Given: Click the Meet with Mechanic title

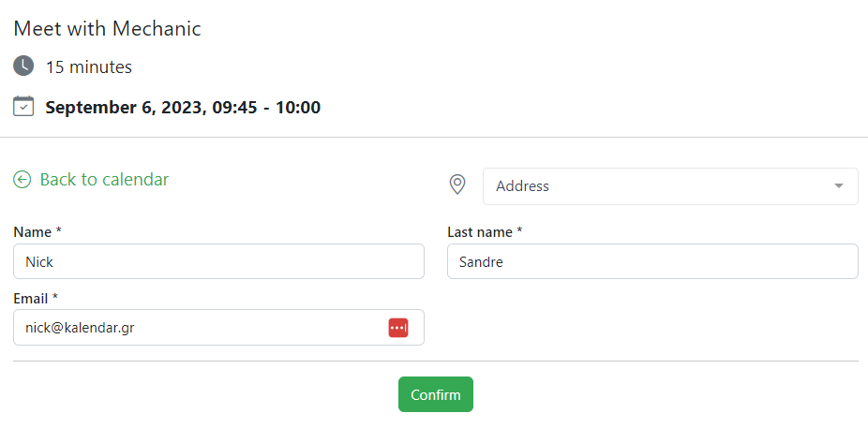Looking at the screenshot, I should pyautogui.click(x=107, y=28).
